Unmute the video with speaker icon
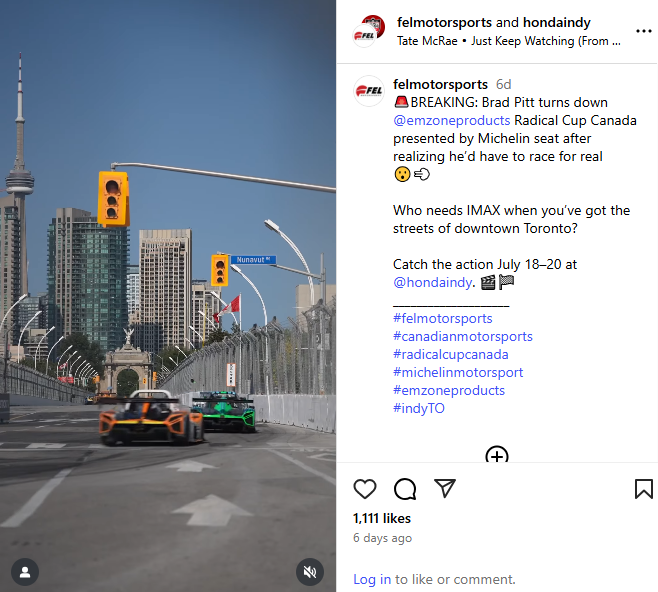Screen dimensions: 658x592 pos(310,572)
